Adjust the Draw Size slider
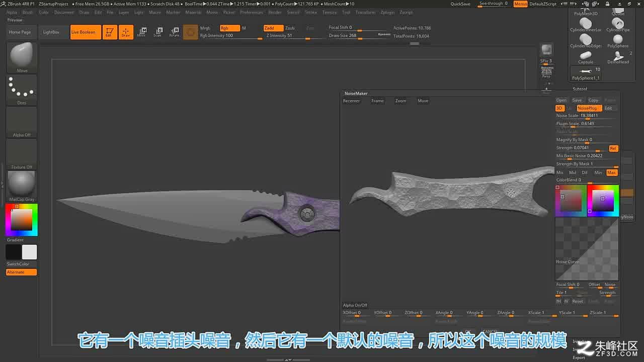644x362 pixels. 360,36
